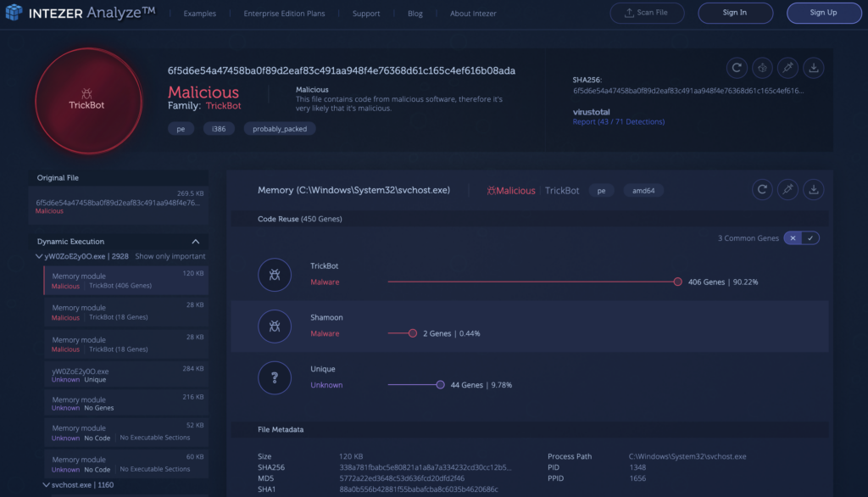The height and width of the screenshot is (497, 868).
Task: Click the PPID value 1656
Action: 637,478
